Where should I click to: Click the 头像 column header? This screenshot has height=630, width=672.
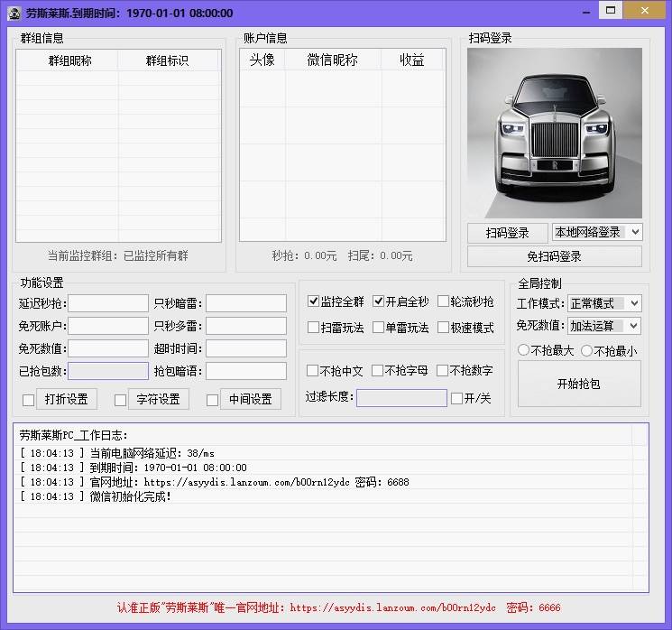coord(262,60)
